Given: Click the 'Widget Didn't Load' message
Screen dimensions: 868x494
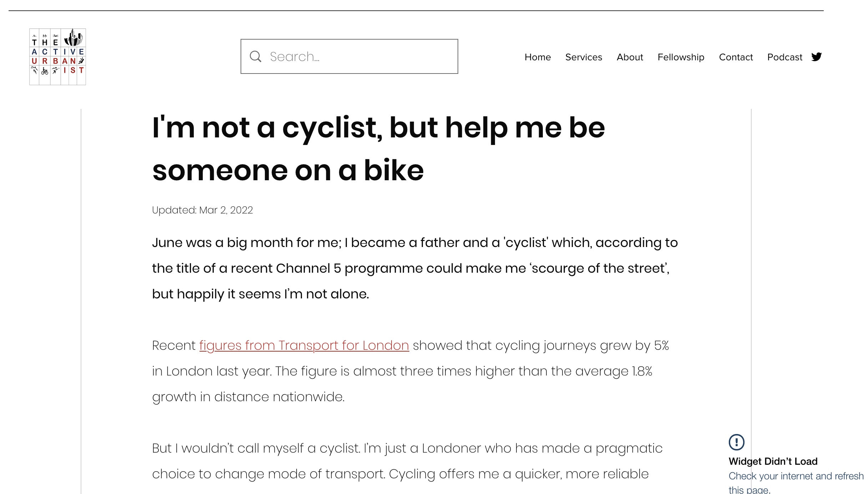Looking at the screenshot, I should click(x=773, y=461).
